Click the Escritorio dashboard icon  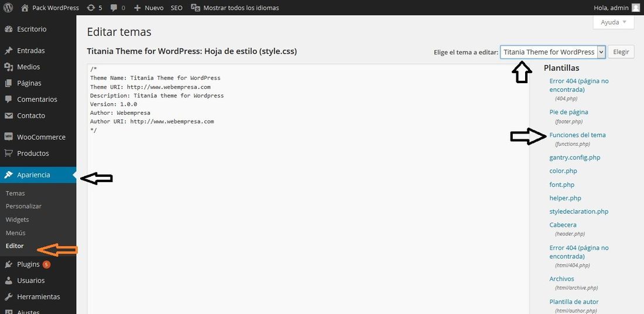click(9, 29)
